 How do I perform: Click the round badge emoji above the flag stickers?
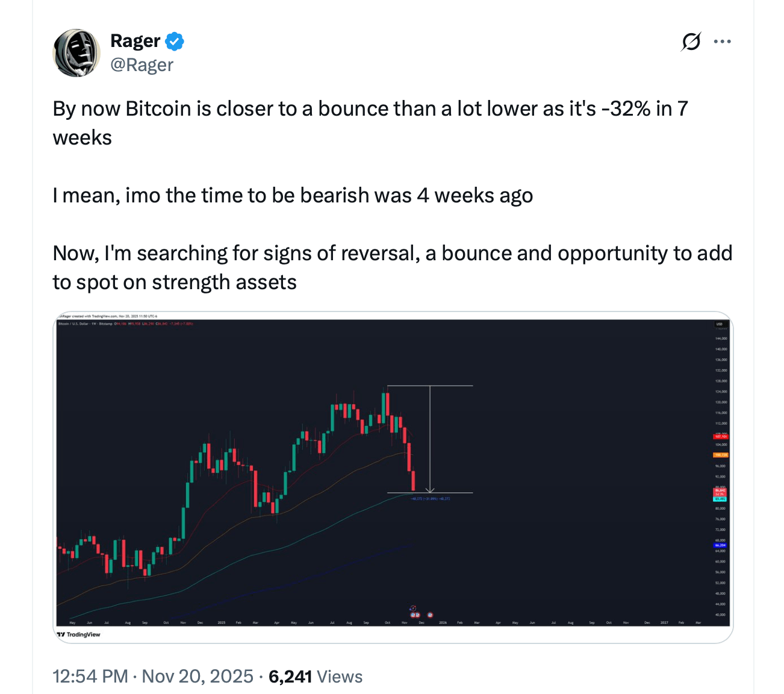(x=413, y=608)
